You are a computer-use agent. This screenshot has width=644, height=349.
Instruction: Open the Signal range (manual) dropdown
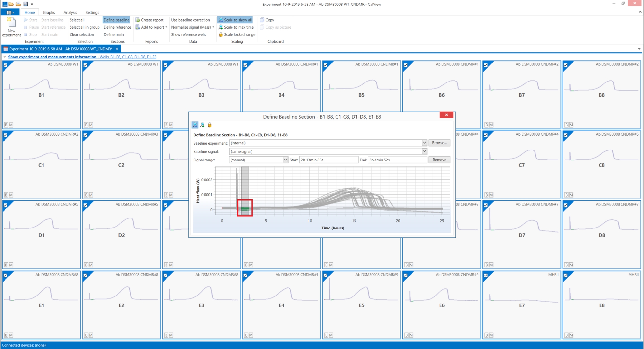285,160
